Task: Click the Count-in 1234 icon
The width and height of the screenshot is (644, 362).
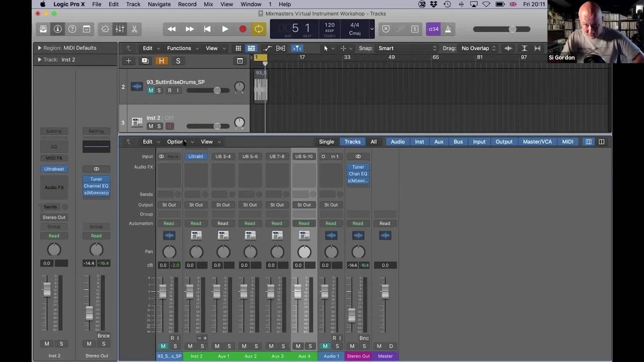Action: (433, 29)
